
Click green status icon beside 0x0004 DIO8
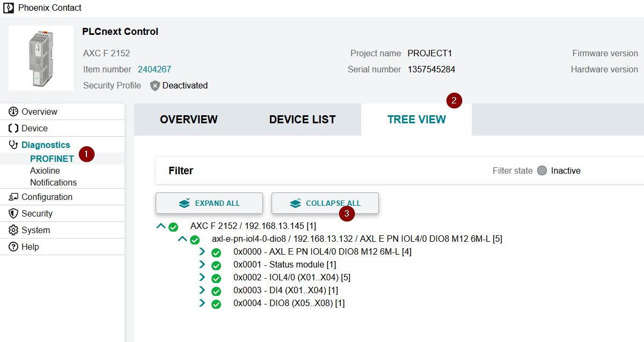[x=216, y=304]
